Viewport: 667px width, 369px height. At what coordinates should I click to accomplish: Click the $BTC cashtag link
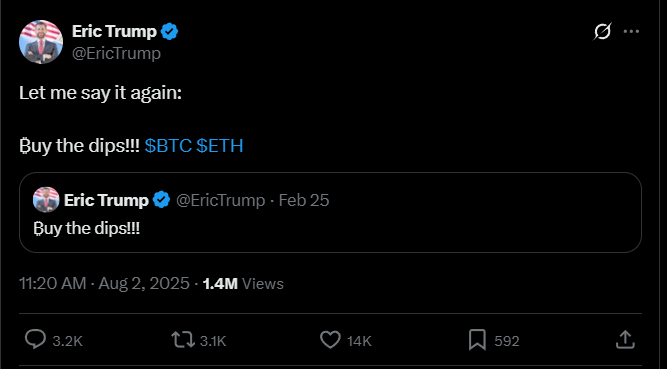(168, 146)
